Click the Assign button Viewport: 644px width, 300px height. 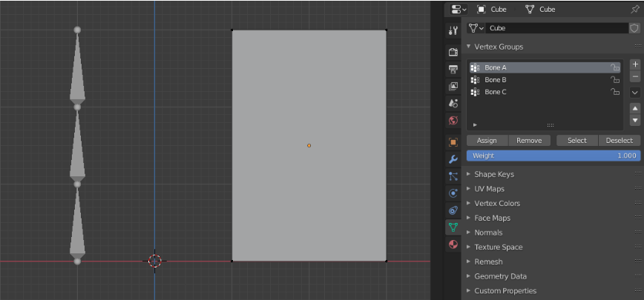point(487,141)
